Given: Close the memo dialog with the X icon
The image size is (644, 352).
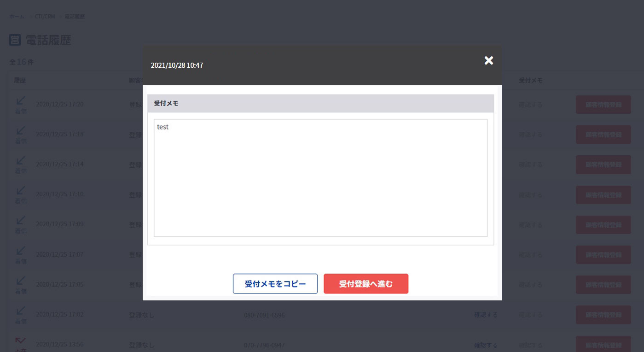Looking at the screenshot, I should pyautogui.click(x=489, y=60).
